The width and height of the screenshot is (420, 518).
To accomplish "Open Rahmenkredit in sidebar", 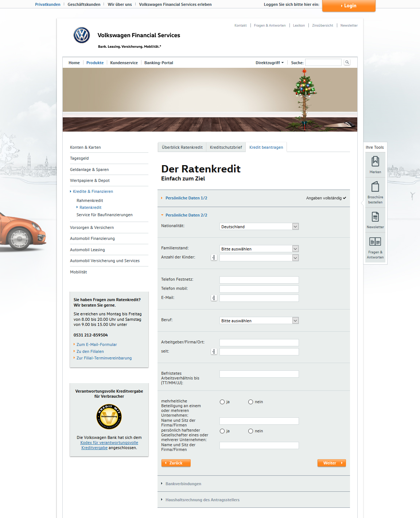I will [x=90, y=200].
